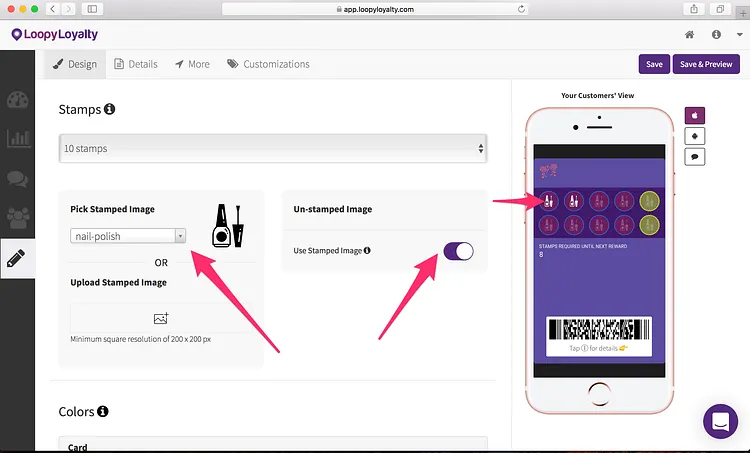
Task: Open the nail-polish stamped image dropdown
Action: (x=128, y=236)
